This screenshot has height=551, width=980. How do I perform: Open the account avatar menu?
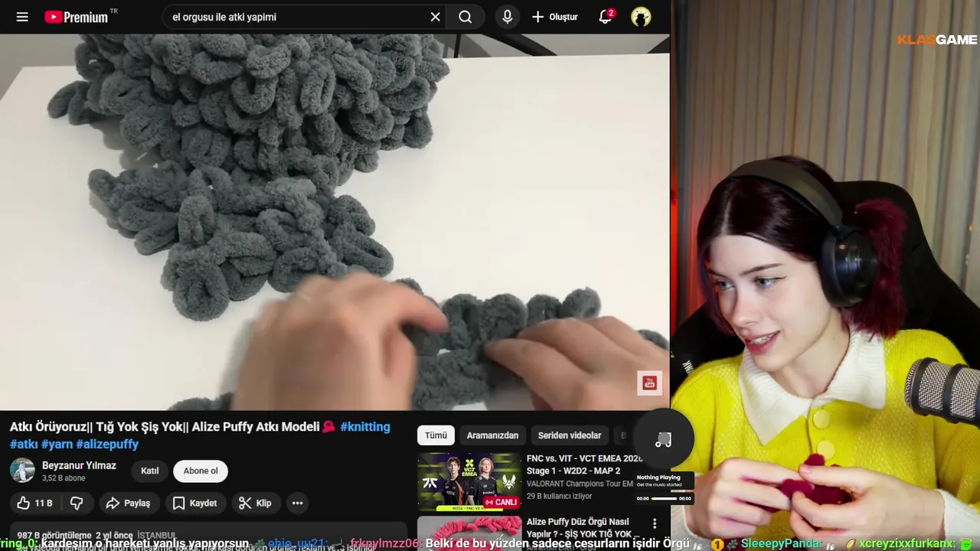641,17
